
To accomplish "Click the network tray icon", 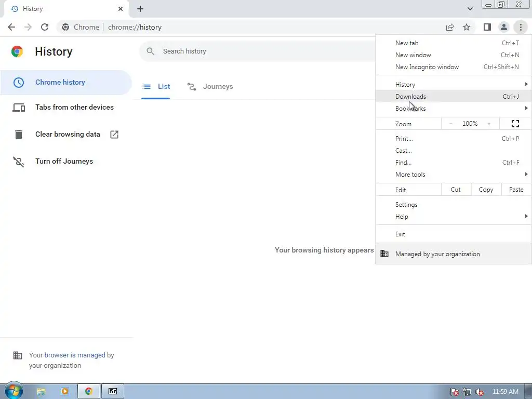I will (x=467, y=392).
